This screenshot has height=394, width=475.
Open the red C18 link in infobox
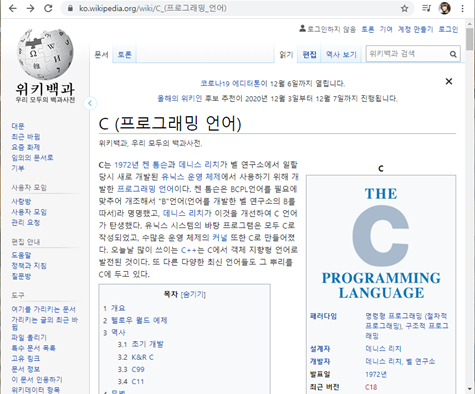pyautogui.click(x=371, y=387)
